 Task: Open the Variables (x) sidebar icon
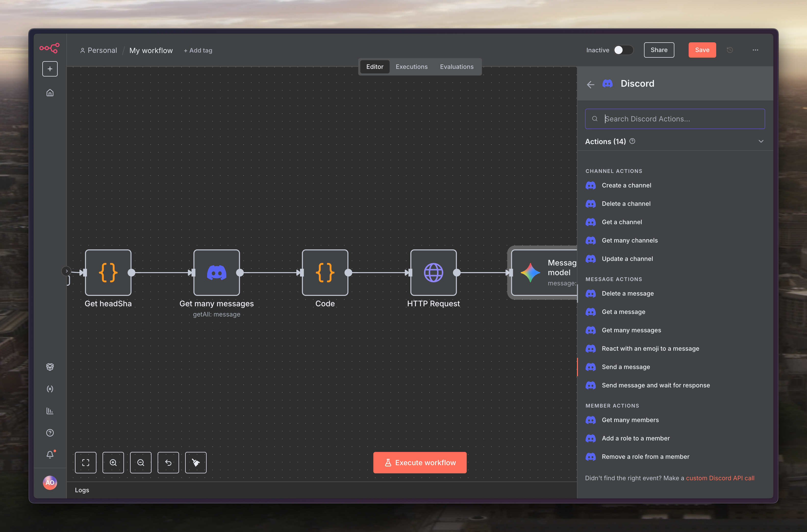(50, 389)
